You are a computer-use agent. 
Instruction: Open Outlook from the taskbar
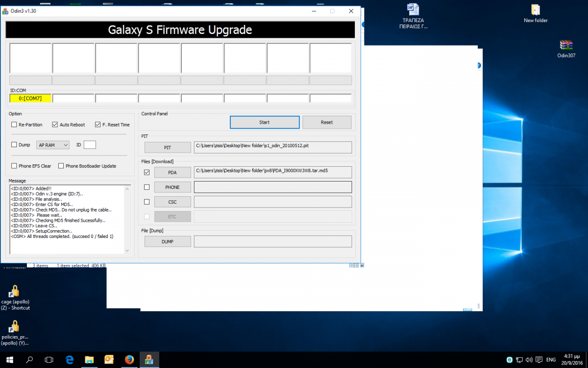(109, 360)
